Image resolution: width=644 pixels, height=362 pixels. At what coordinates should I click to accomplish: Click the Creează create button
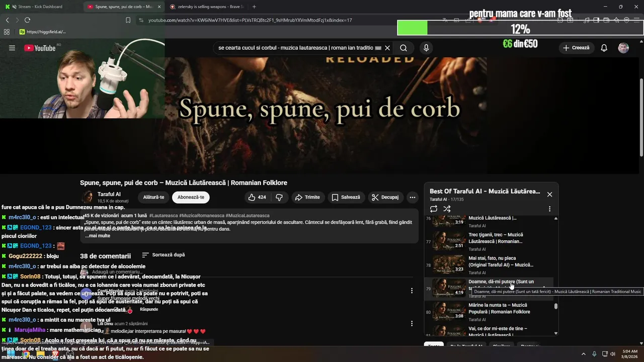click(x=576, y=48)
